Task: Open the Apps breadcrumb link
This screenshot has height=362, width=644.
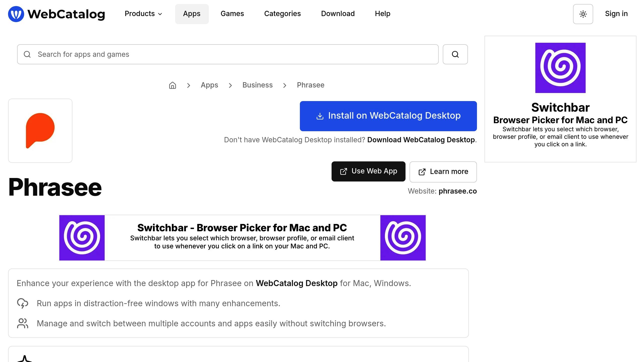Action: tap(209, 85)
